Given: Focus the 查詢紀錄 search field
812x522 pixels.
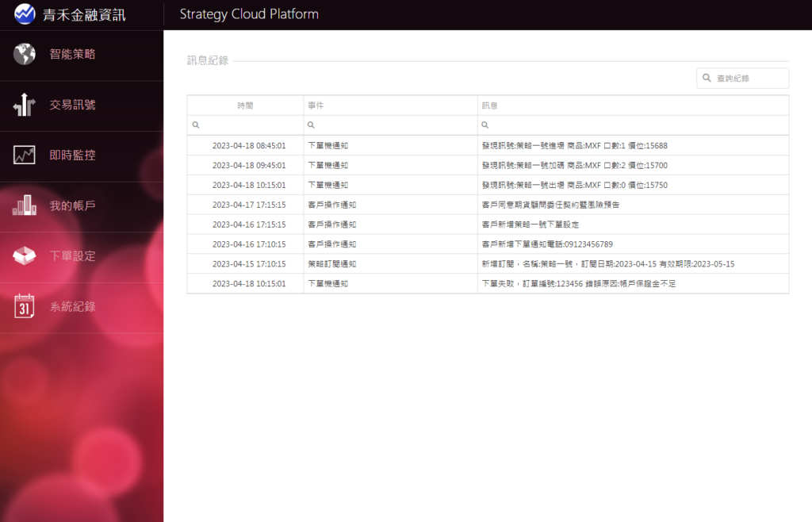Looking at the screenshot, I should pos(742,79).
